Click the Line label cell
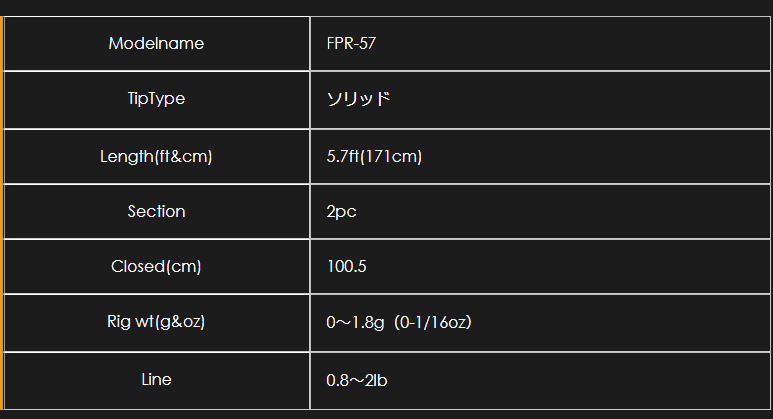Viewport: 773px width, 419px height. pyautogui.click(x=156, y=380)
